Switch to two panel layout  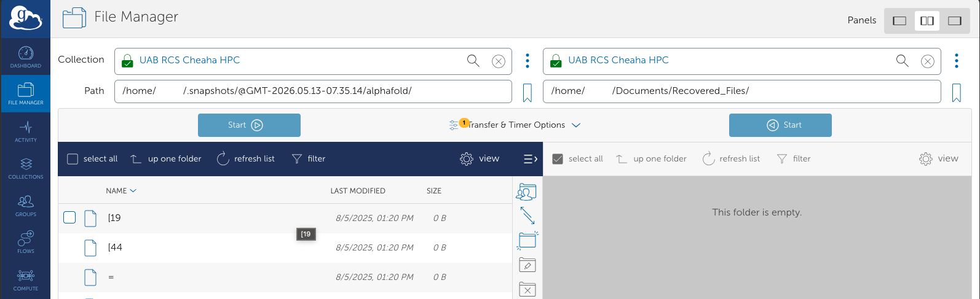point(927,21)
